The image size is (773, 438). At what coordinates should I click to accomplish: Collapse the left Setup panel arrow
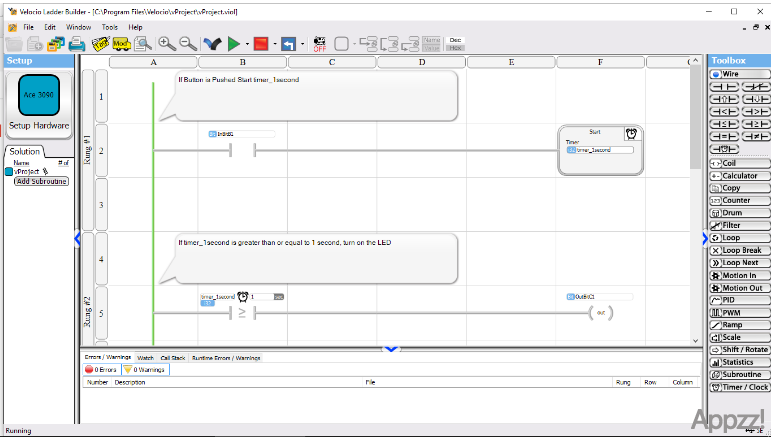pos(77,239)
